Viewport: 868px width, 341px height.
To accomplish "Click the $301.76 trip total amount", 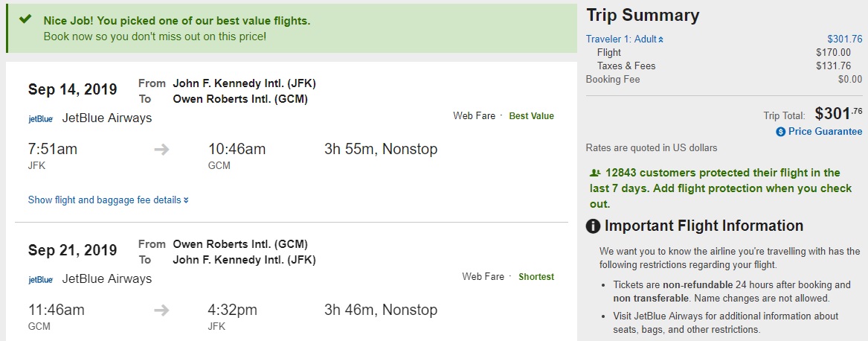I will coord(838,114).
